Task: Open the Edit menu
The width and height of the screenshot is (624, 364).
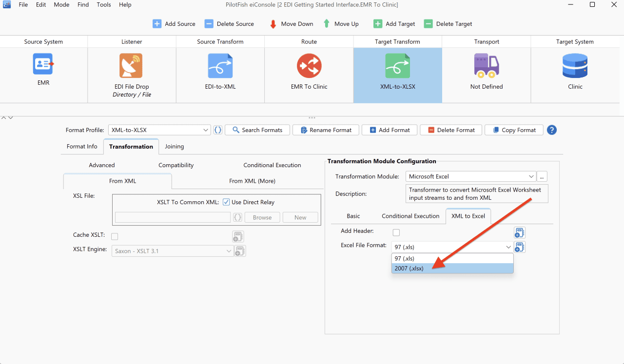Action: [41, 4]
